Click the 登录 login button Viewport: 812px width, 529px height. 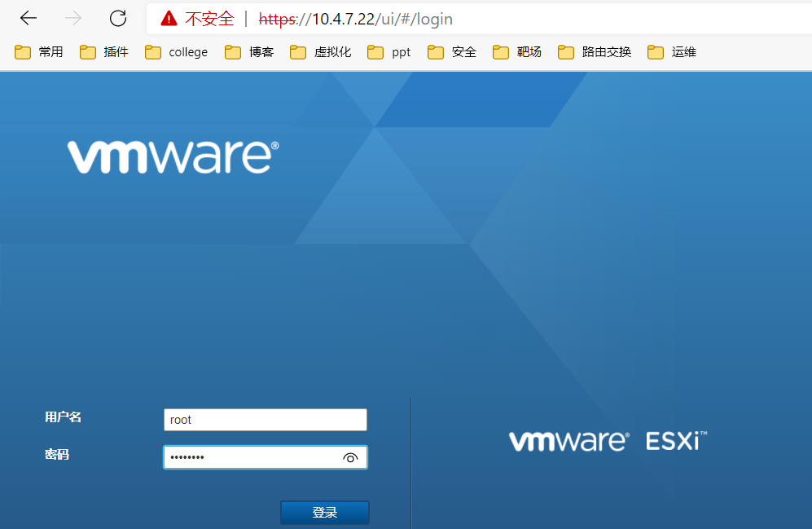325,513
